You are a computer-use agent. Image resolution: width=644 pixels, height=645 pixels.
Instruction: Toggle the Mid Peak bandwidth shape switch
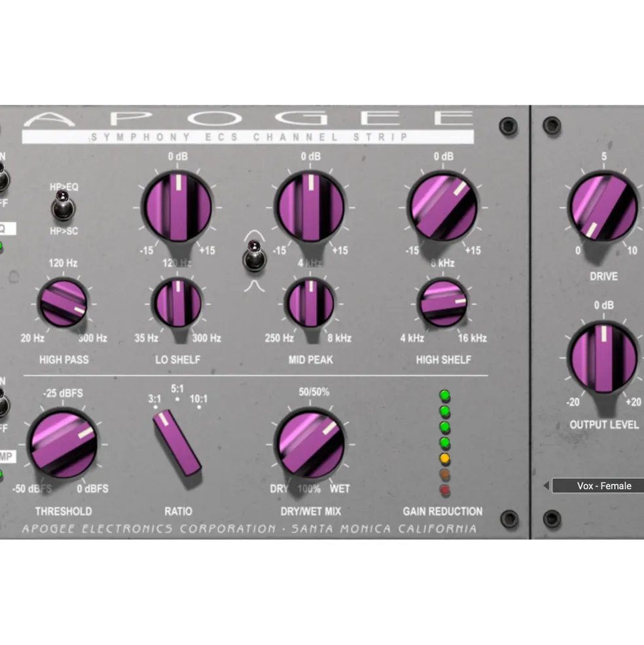coord(255,256)
